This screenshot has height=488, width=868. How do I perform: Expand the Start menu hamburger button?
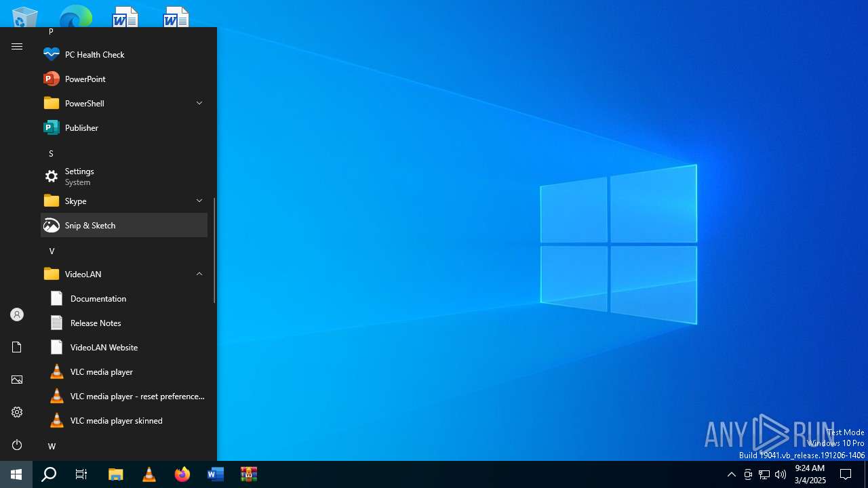(17, 46)
